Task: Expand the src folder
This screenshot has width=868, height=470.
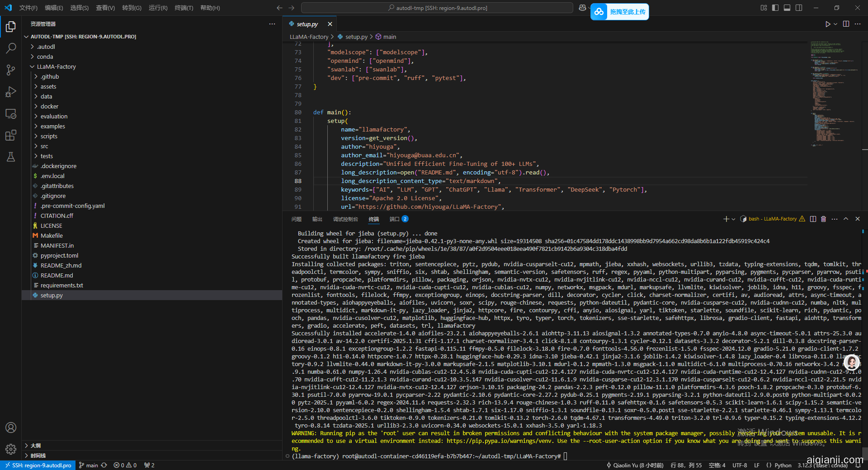Action: [x=44, y=146]
